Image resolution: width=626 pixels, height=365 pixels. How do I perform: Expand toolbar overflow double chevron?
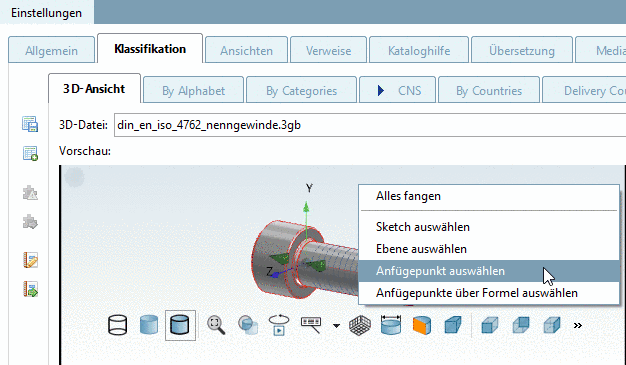[x=578, y=325]
